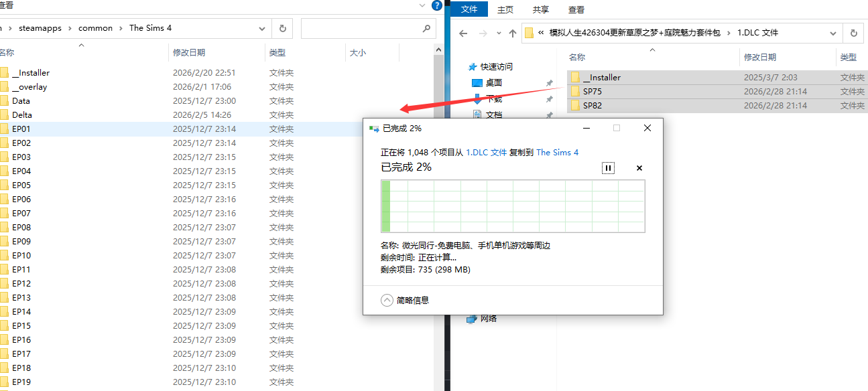Click the search magnifier icon
Image resolution: width=868 pixels, height=391 pixels.
pos(426,29)
